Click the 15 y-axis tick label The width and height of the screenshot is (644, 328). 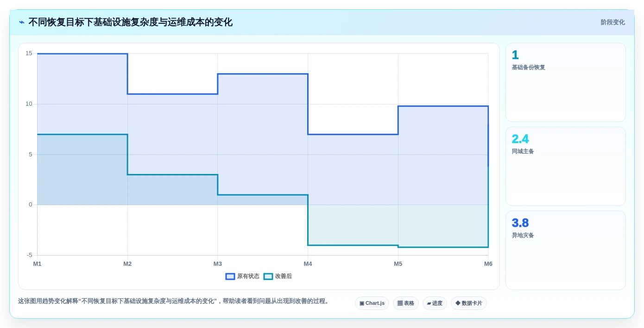29,53
